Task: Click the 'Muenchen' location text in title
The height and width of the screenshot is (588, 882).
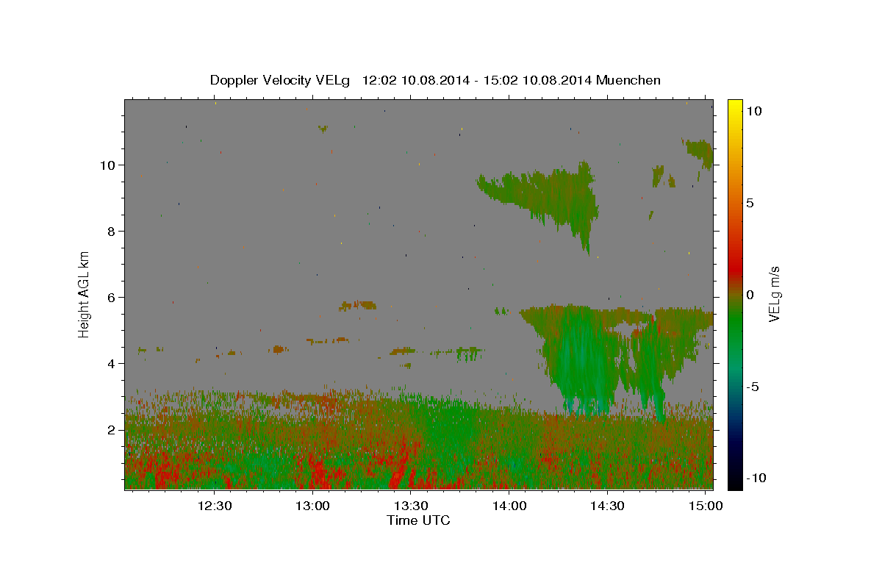Action: click(x=629, y=80)
